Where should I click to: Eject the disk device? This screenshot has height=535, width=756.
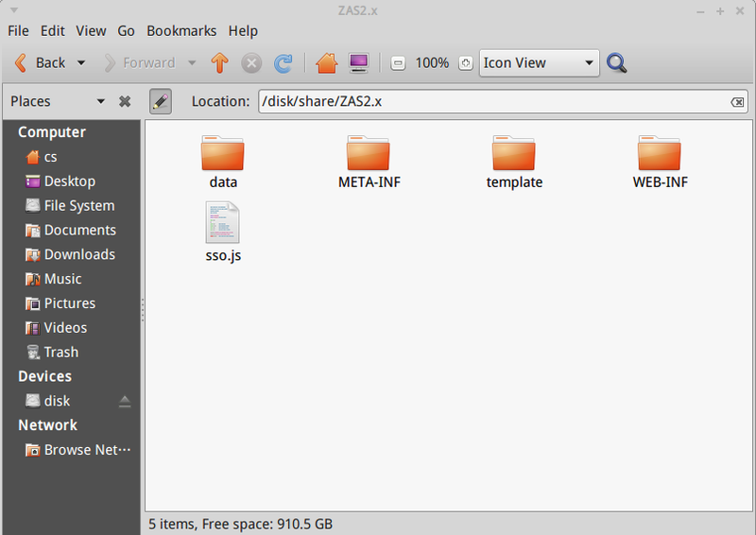pyautogui.click(x=125, y=401)
